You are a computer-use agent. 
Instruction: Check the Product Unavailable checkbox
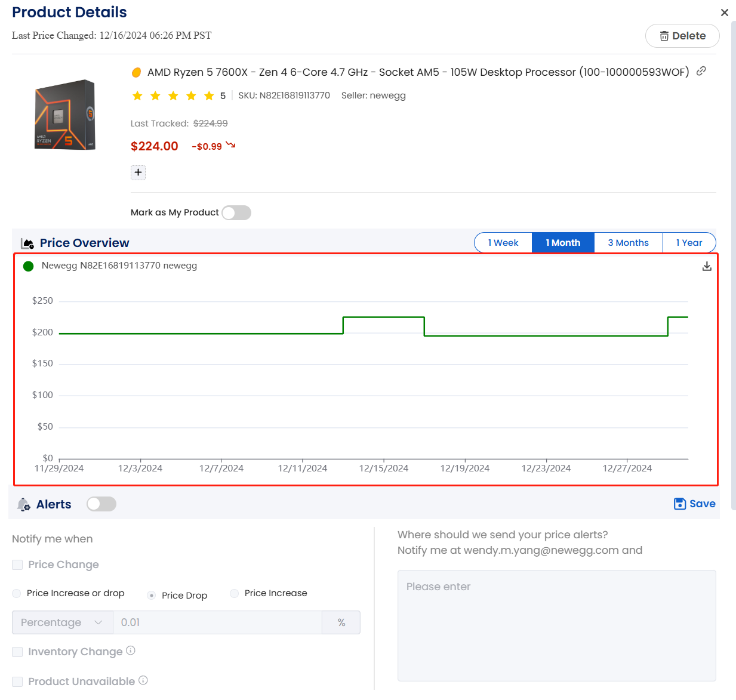point(17,682)
